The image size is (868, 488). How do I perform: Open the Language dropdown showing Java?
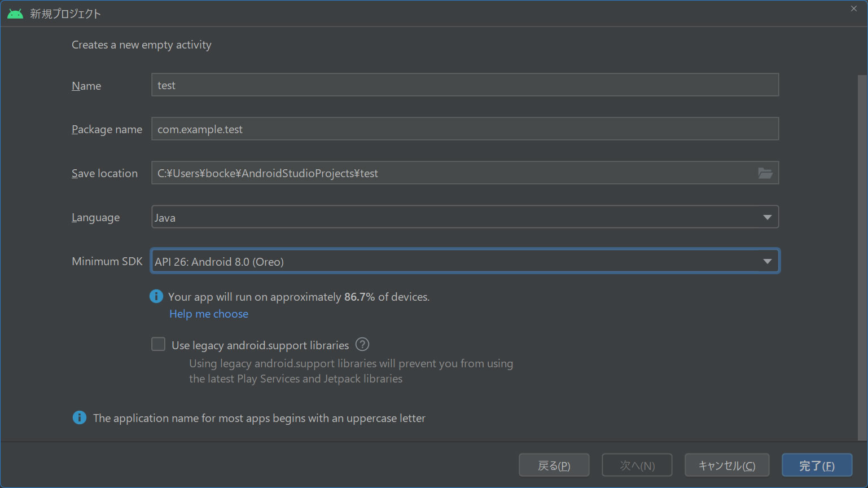(x=451, y=217)
